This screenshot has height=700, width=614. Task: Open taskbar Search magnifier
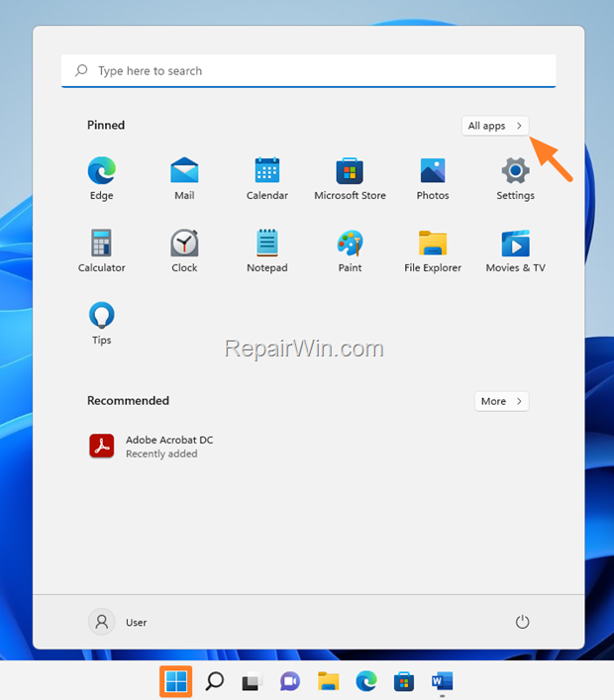pyautogui.click(x=214, y=681)
